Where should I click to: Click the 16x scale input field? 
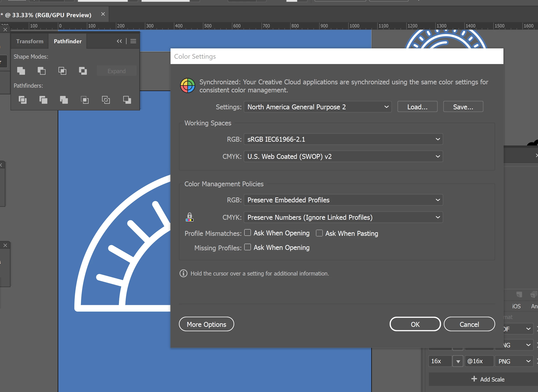[440, 361]
